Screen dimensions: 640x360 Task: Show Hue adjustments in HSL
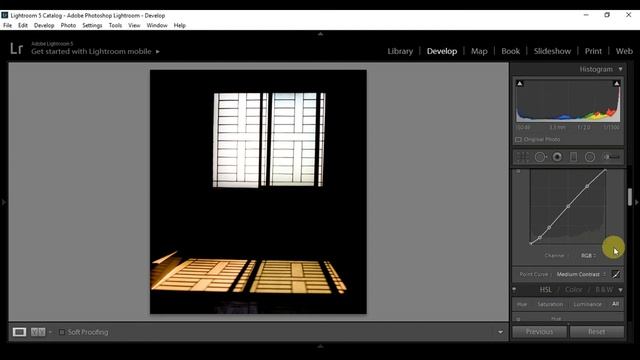point(522,304)
